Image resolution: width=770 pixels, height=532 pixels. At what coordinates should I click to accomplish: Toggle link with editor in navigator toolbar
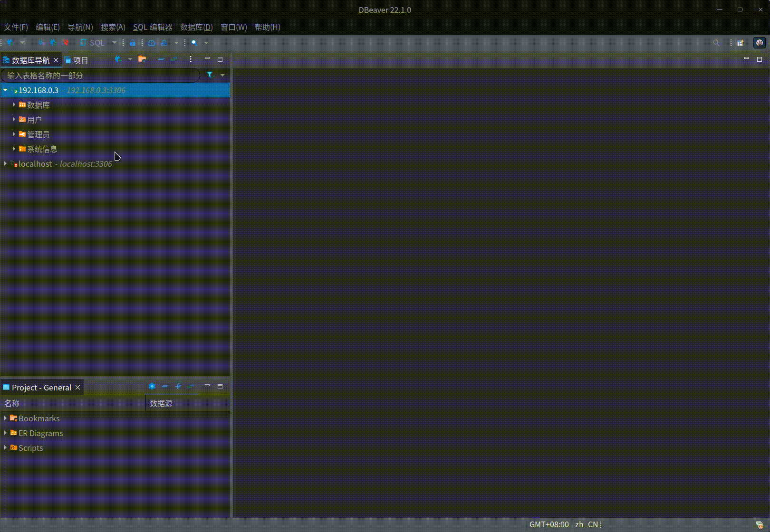coord(174,59)
